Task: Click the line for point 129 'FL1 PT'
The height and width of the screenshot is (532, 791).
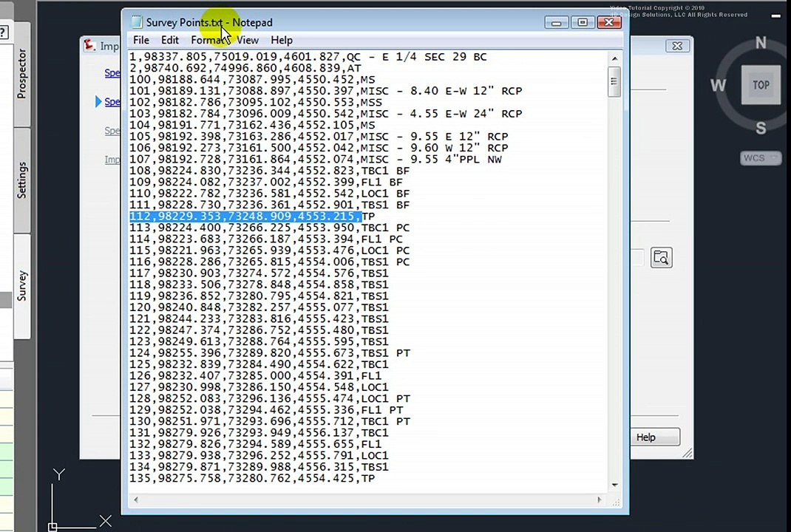Action: pos(266,410)
